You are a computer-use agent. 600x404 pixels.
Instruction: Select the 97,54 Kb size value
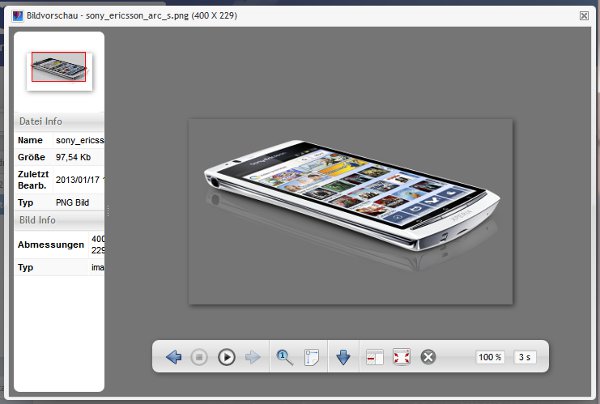point(73,157)
